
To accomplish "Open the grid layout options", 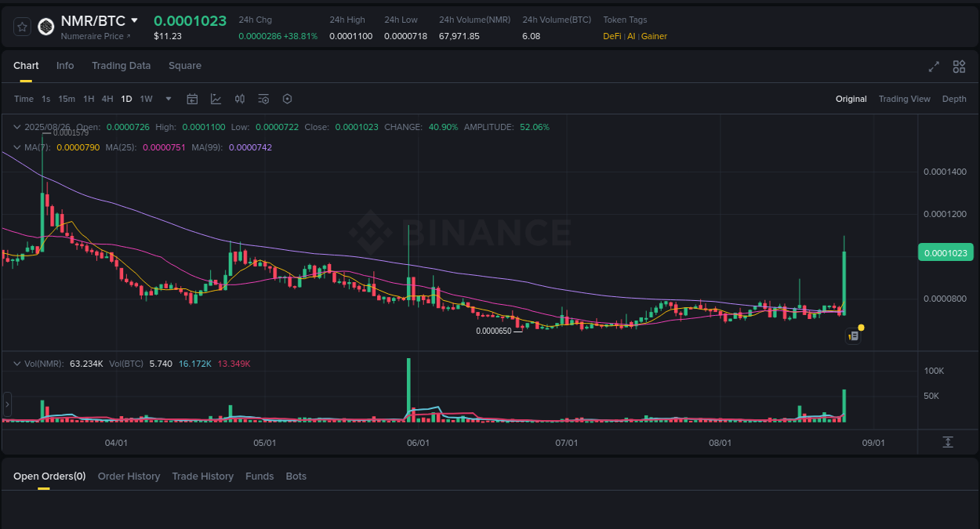I will (959, 67).
